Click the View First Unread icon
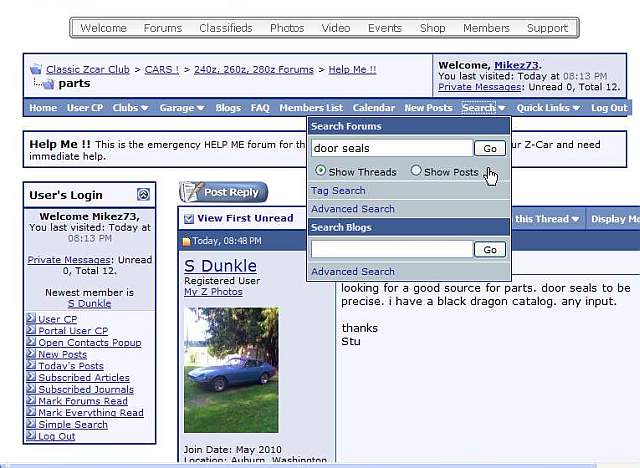Image resolution: width=640 pixels, height=468 pixels. coord(189,219)
